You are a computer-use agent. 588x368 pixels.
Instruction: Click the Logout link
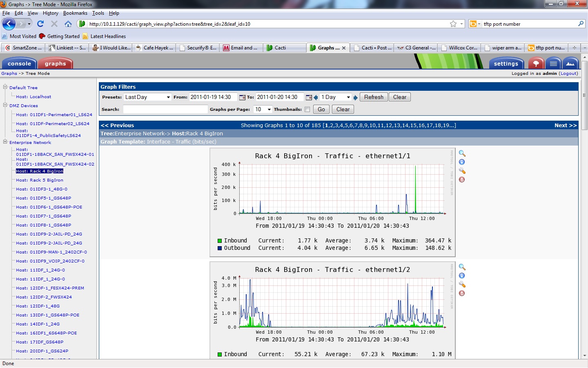click(568, 74)
